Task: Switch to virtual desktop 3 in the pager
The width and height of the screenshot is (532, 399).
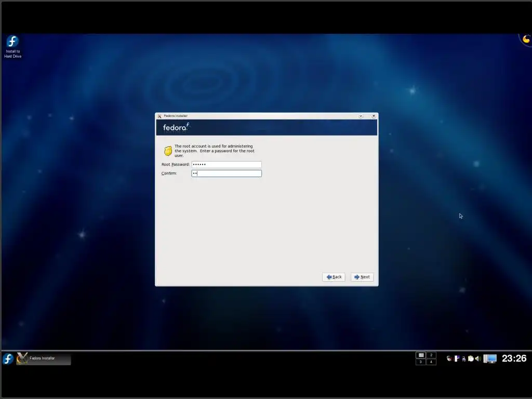Action: 421,362
